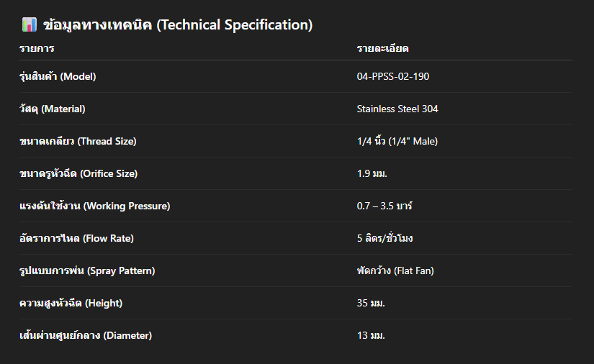The image size is (594, 364).
Task: Click the Working Pressure row label
Action: [x=95, y=206]
